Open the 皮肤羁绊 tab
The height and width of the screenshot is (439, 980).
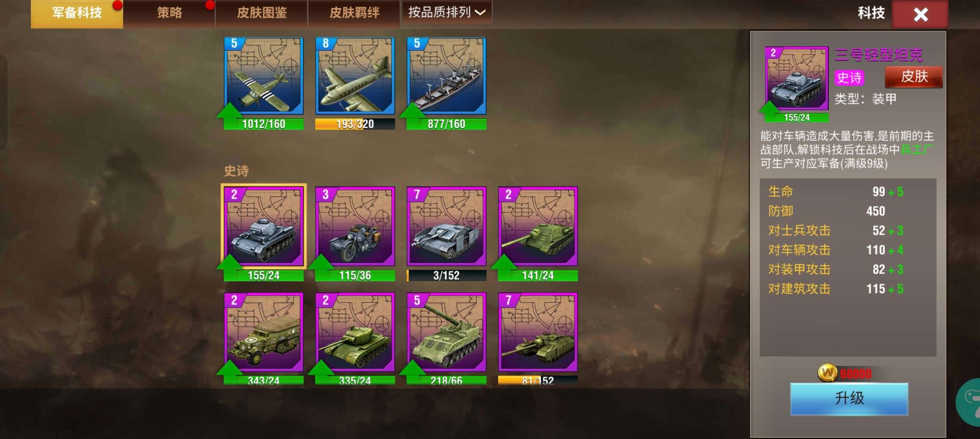tap(354, 13)
